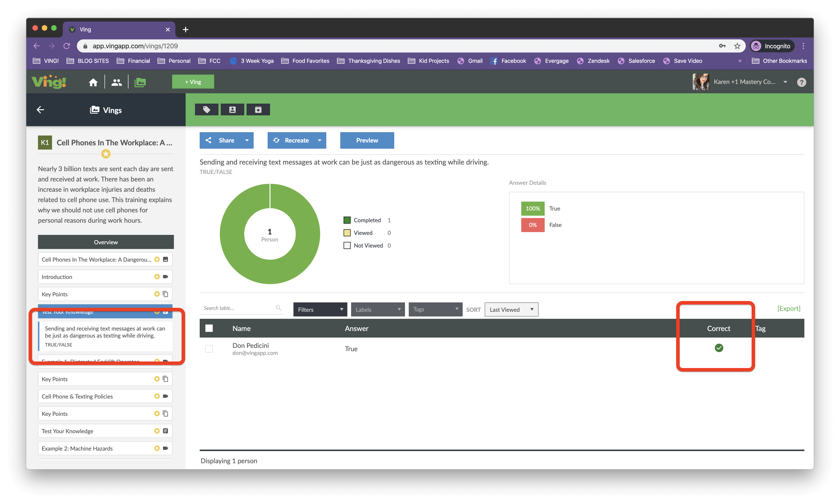Screen dimensions: 840x504
Task: Click the password key icon in address bar
Action: point(722,46)
